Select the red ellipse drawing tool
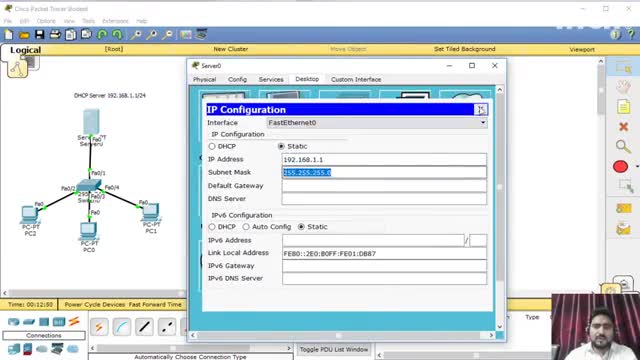The height and width of the screenshot is (360, 640). (620, 167)
